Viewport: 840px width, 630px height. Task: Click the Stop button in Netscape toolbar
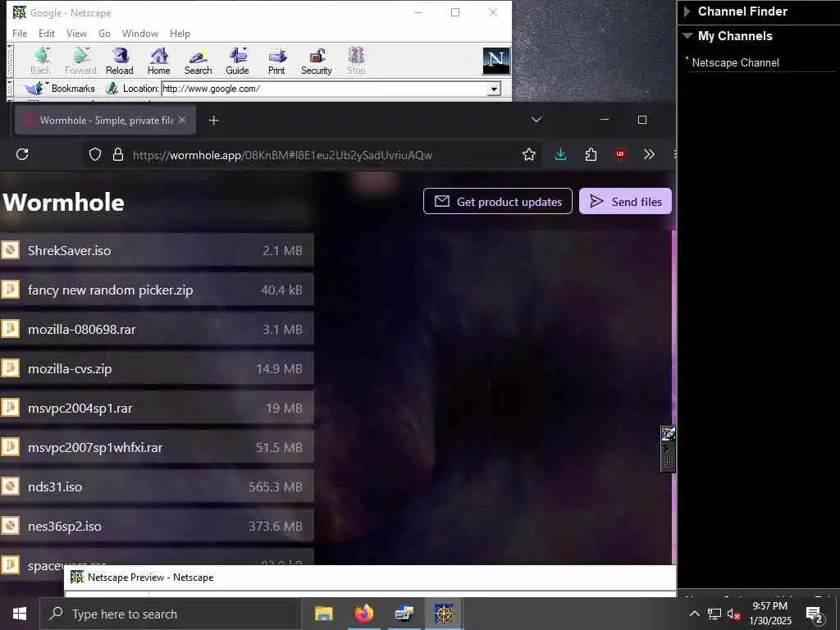[x=356, y=61]
